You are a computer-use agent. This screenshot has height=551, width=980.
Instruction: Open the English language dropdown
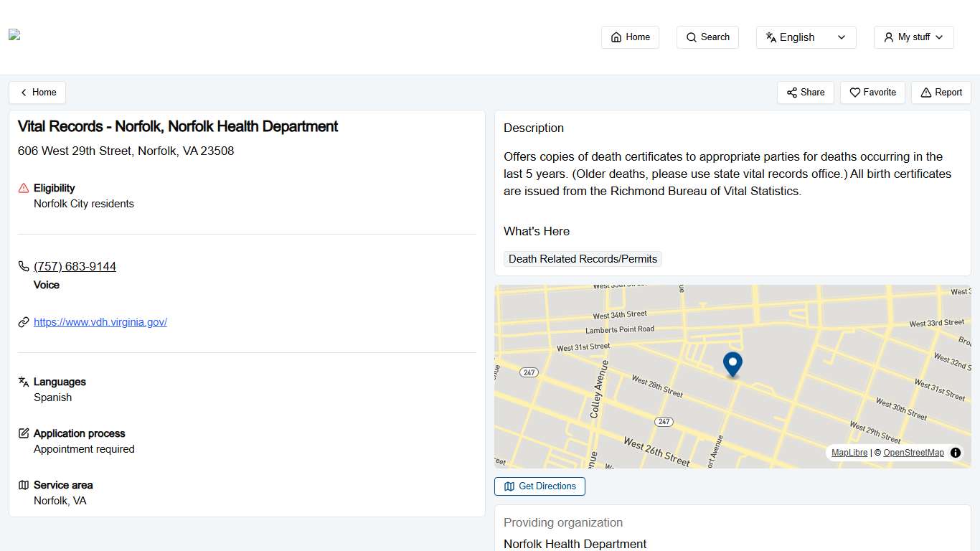[806, 37]
